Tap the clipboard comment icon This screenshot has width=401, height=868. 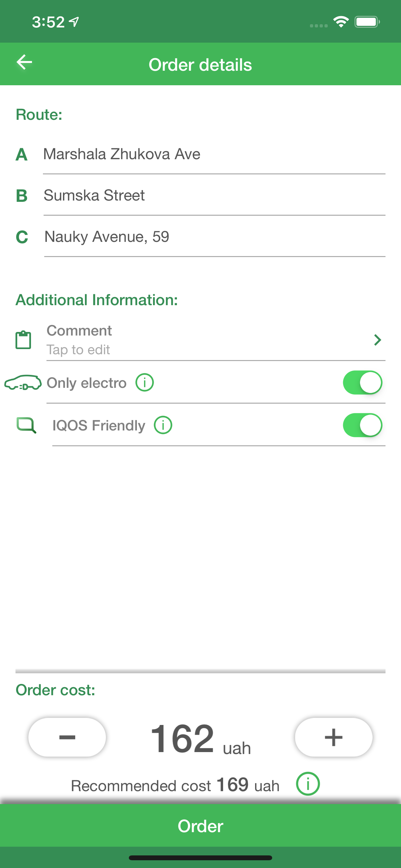(23, 340)
